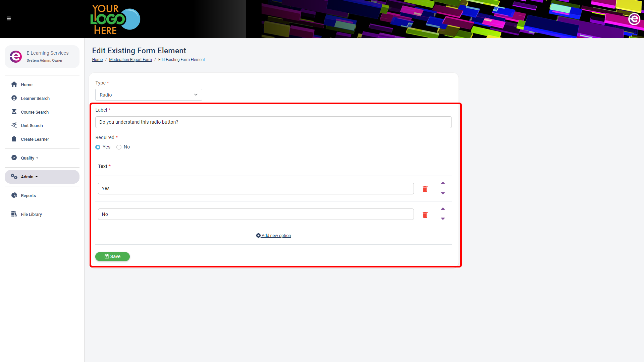Move the No option up
This screenshot has height=362, width=644.
click(x=443, y=209)
